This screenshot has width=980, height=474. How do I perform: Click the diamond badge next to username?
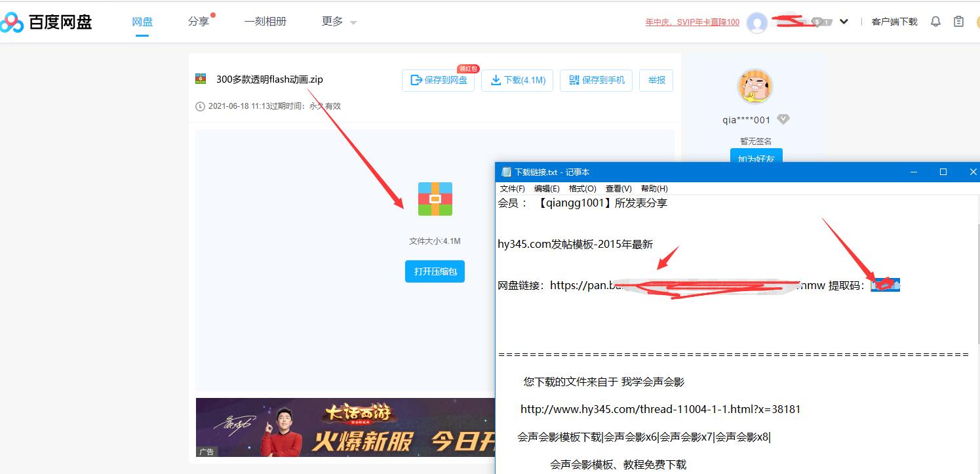[783, 119]
